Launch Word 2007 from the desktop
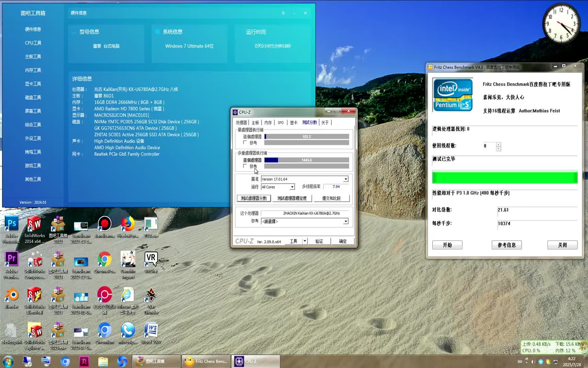588x368 pixels. click(x=151, y=331)
